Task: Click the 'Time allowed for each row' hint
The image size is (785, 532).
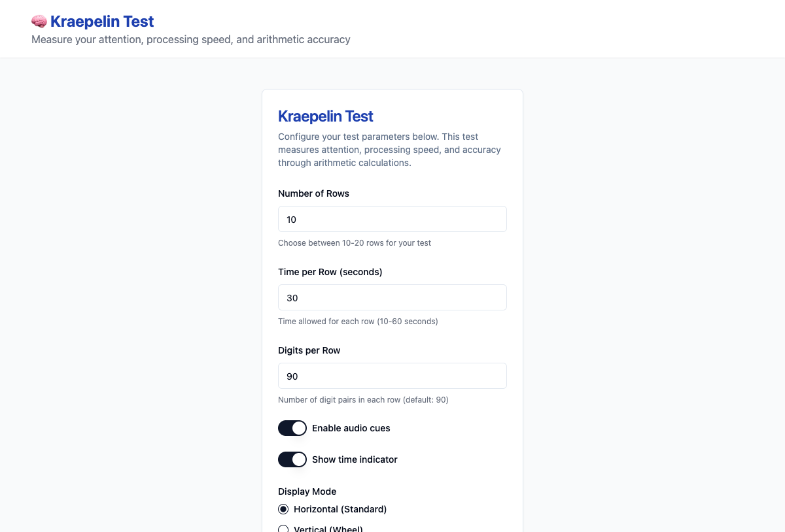Action: [358, 322]
